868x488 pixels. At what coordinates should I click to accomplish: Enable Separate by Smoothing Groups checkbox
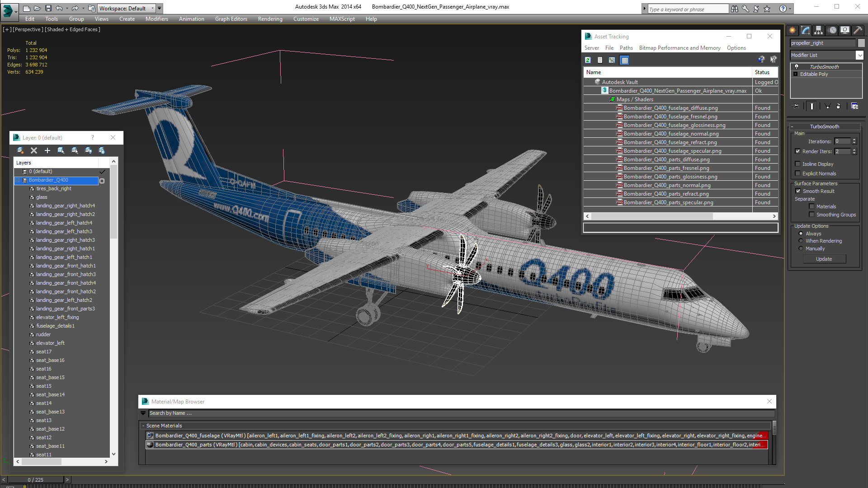pyautogui.click(x=811, y=215)
